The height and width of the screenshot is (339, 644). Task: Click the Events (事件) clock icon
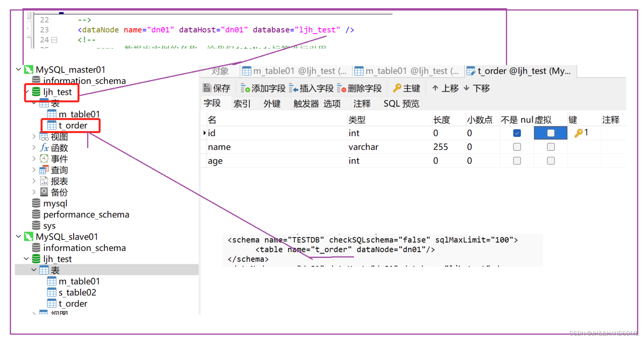pyautogui.click(x=44, y=159)
